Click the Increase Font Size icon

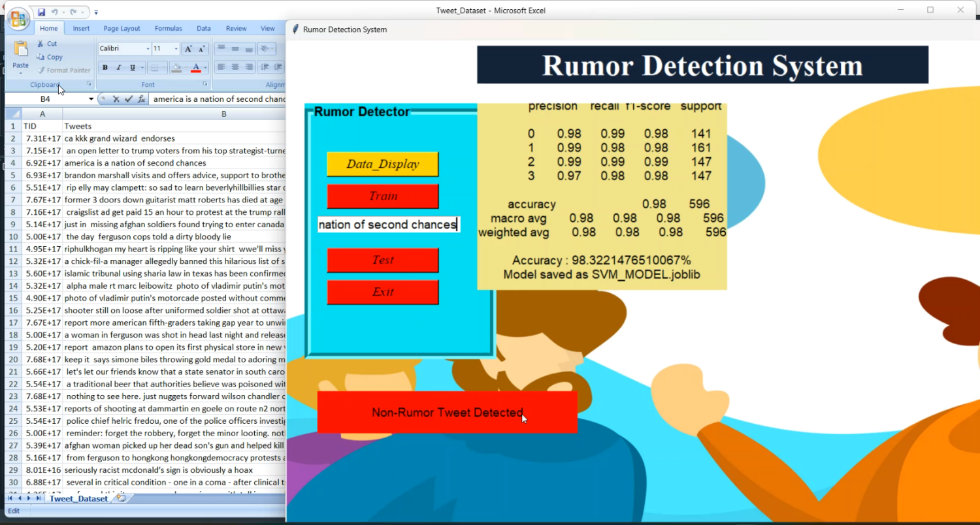click(x=188, y=48)
